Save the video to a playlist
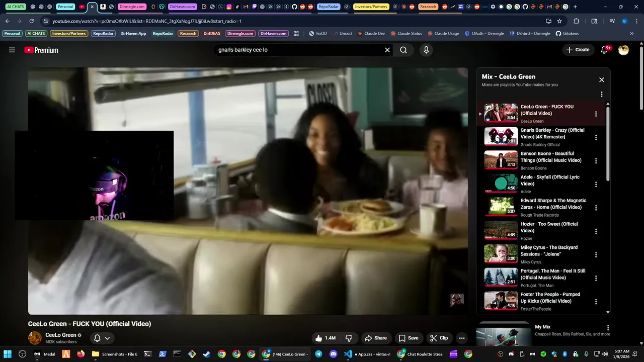Viewport: 644px width, 362px height. (x=409, y=338)
